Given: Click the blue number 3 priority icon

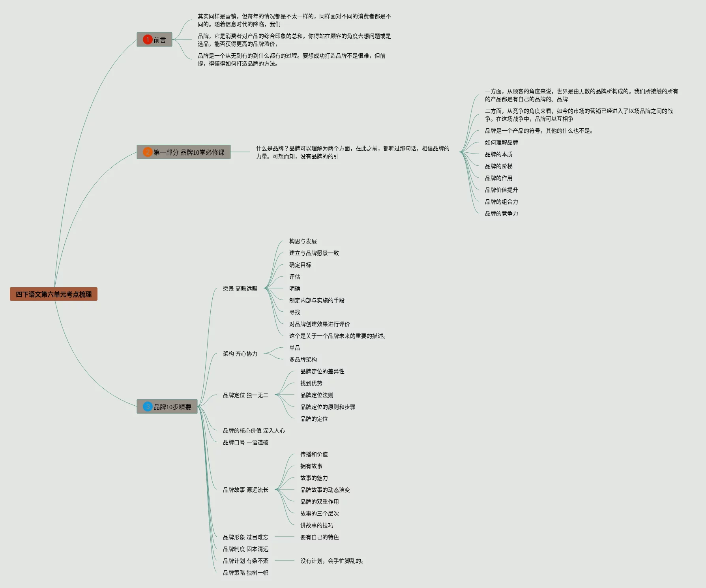Looking at the screenshot, I should point(148,406).
